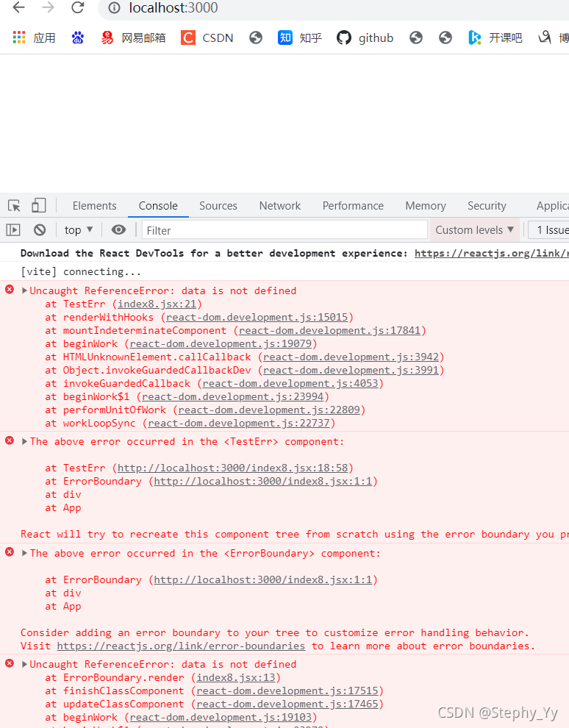Switch to the Elements tab
This screenshot has width=569, height=728.
[x=95, y=206]
